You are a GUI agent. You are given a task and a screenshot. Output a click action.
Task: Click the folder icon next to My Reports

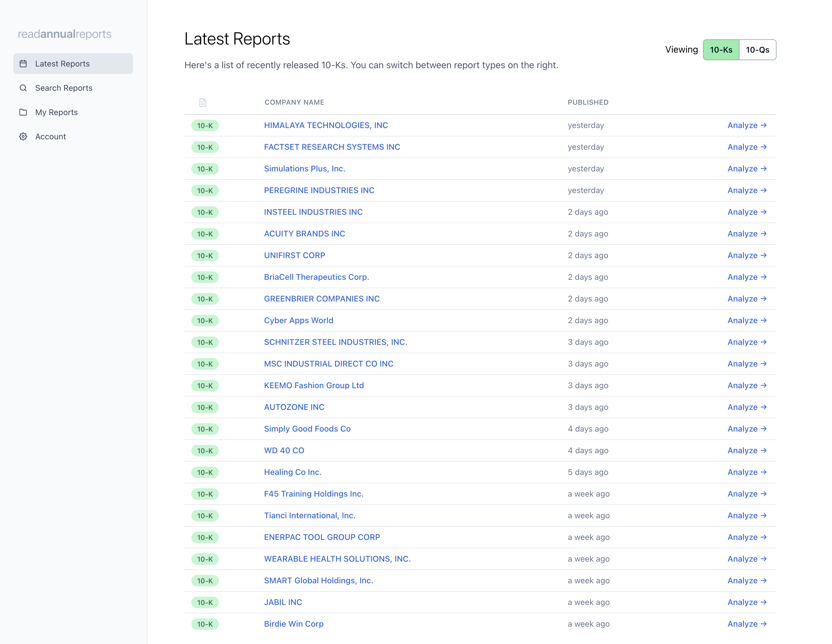pyautogui.click(x=23, y=112)
